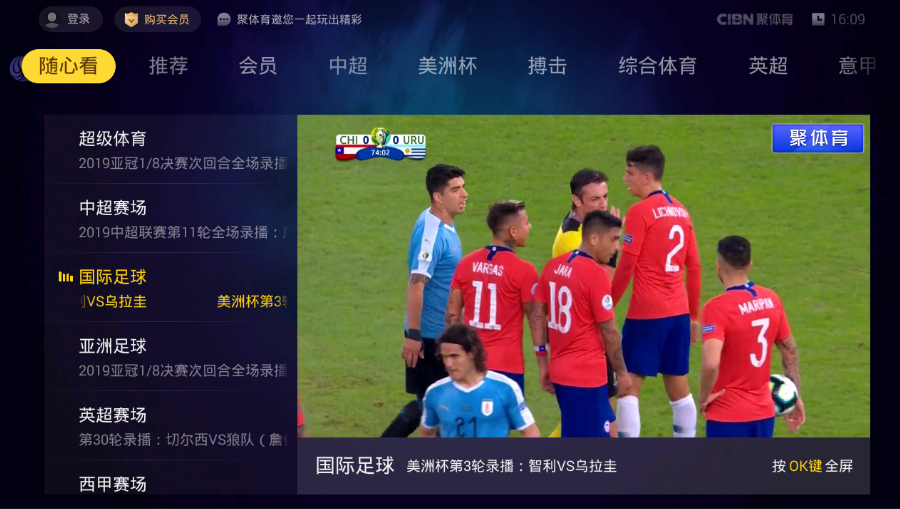Viewport: 900px width, 509px height.
Task: Open the 推荐 tab
Action: [x=168, y=66]
